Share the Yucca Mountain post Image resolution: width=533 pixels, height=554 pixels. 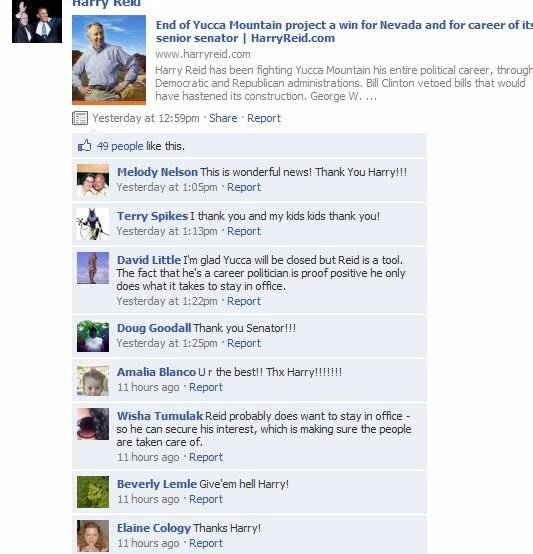click(x=223, y=118)
